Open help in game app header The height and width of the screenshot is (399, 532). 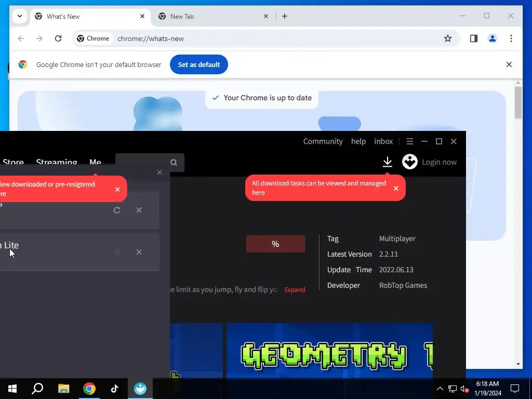358,141
